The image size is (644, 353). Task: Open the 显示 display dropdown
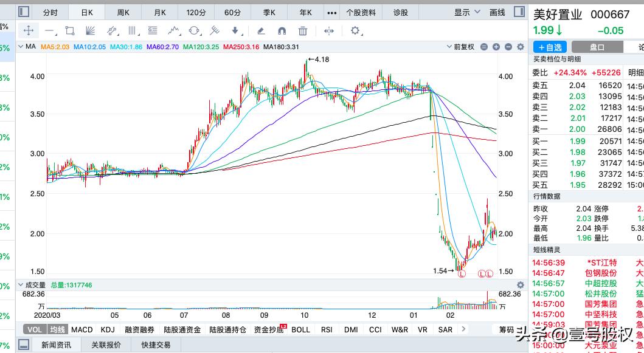pyautogui.click(x=465, y=12)
